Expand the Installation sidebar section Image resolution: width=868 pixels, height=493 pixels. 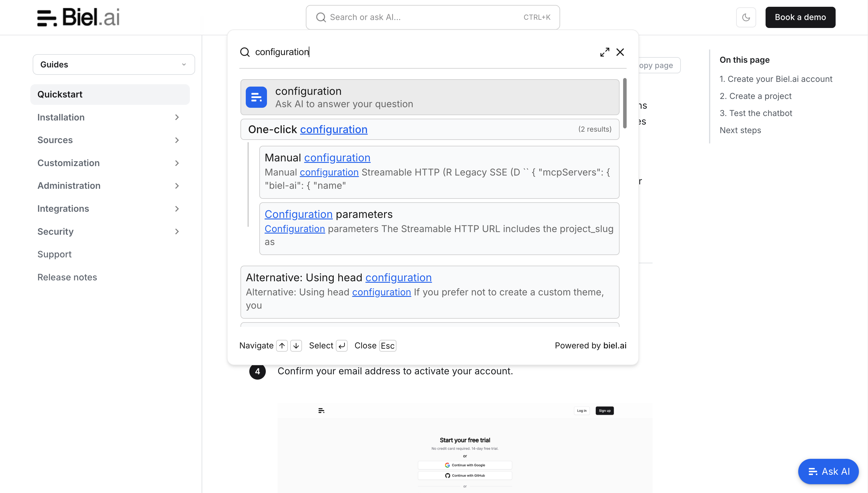pos(108,117)
